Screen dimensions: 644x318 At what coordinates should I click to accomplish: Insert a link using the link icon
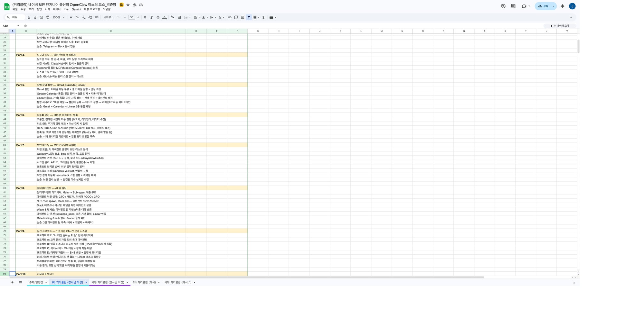[x=230, y=17]
